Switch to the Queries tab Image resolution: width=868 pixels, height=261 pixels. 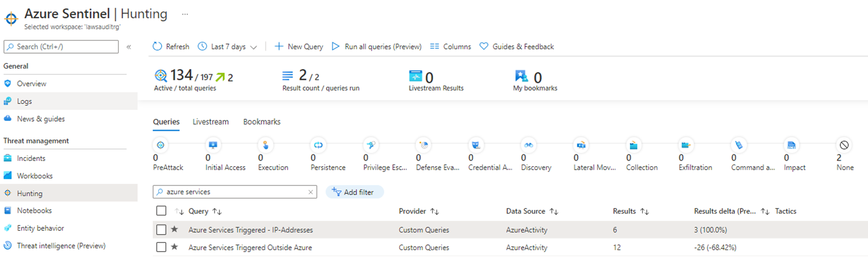166,122
